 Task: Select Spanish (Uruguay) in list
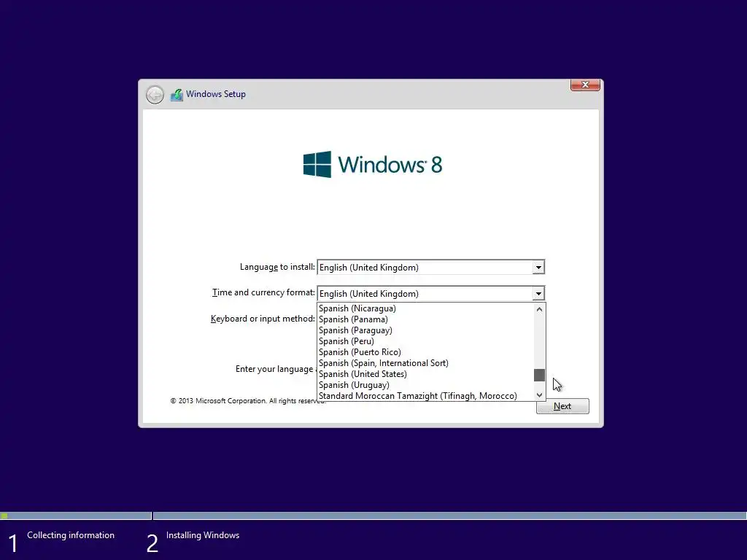click(x=425, y=385)
